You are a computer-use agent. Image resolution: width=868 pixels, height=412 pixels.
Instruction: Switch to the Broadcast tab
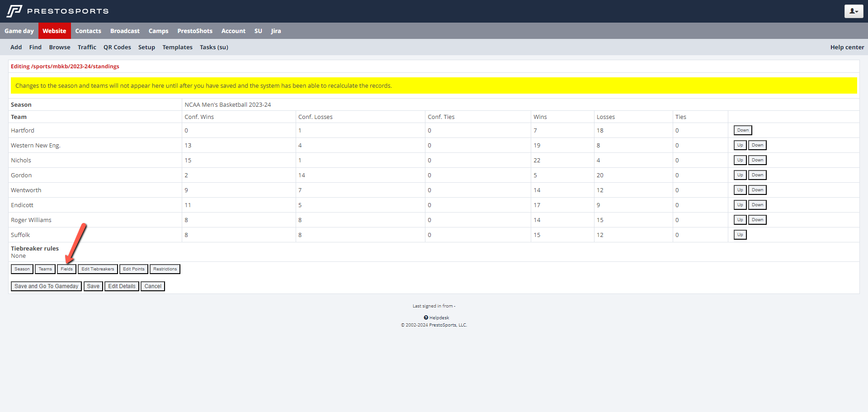tap(125, 31)
